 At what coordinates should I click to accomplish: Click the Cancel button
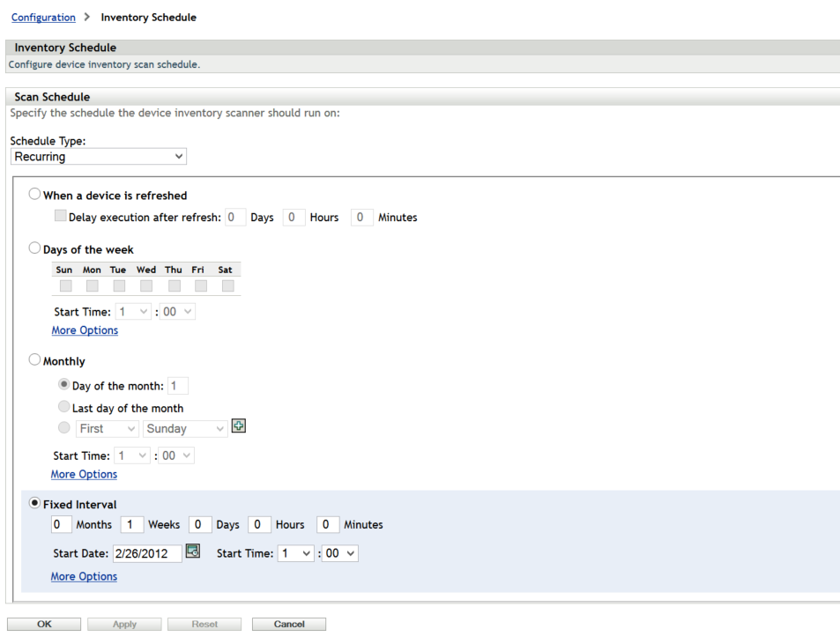coord(288,624)
